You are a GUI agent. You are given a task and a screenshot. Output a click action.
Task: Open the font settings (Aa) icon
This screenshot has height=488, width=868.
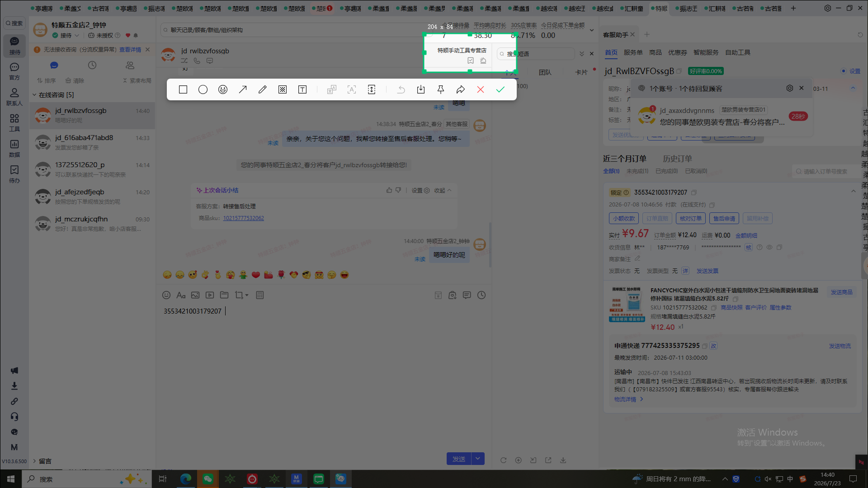[181, 295]
